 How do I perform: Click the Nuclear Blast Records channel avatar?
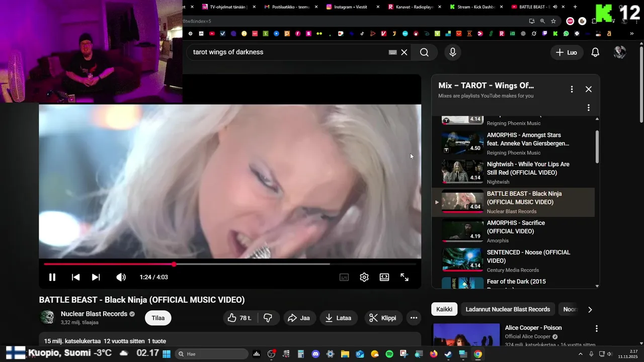(x=47, y=317)
